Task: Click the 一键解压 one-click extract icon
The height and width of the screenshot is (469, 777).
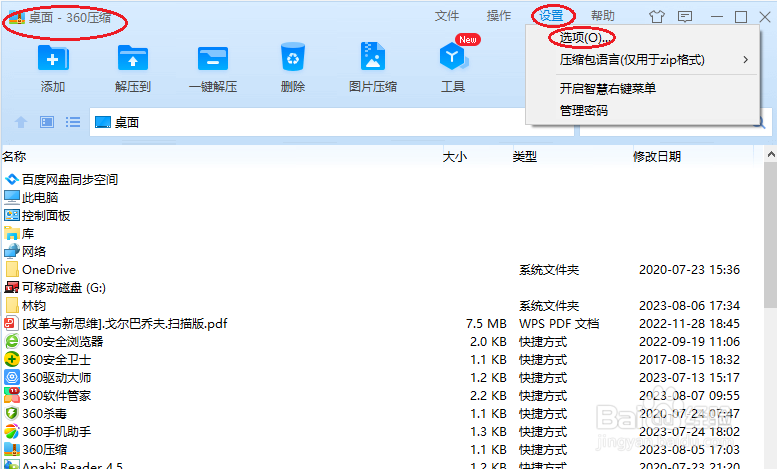Action: [x=213, y=59]
